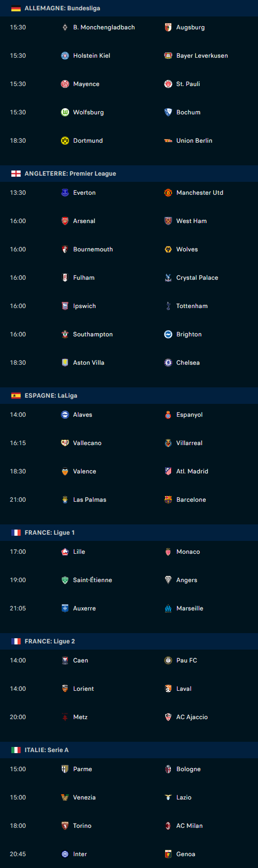Click the Arsenal club crest icon
258x868 pixels.
(x=65, y=221)
